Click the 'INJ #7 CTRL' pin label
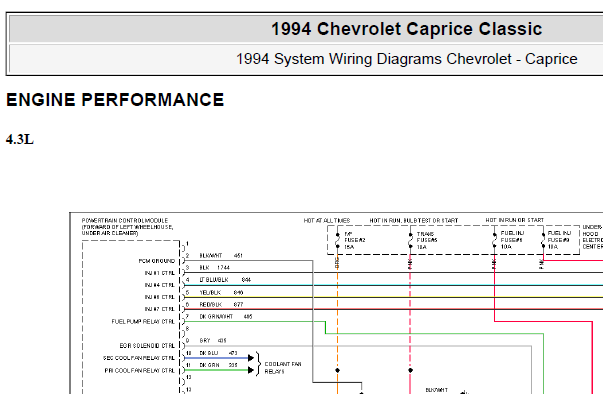This screenshot has width=603, height=394. pyautogui.click(x=160, y=309)
